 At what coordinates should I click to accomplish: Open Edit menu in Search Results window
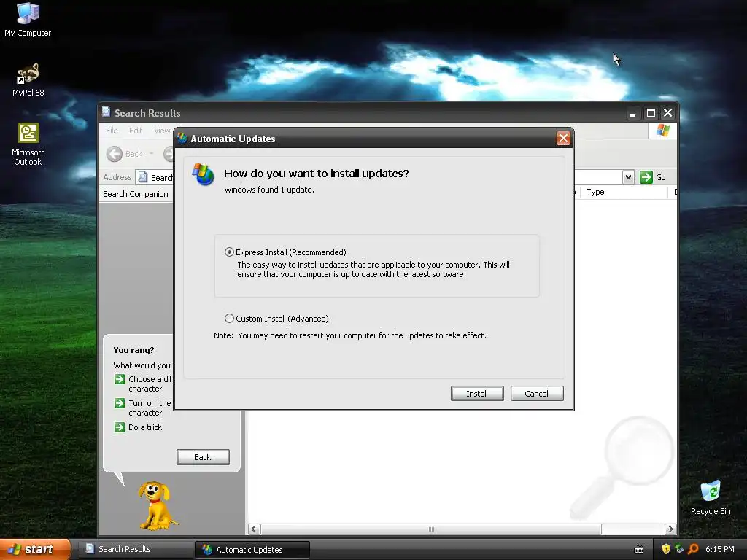pos(135,131)
